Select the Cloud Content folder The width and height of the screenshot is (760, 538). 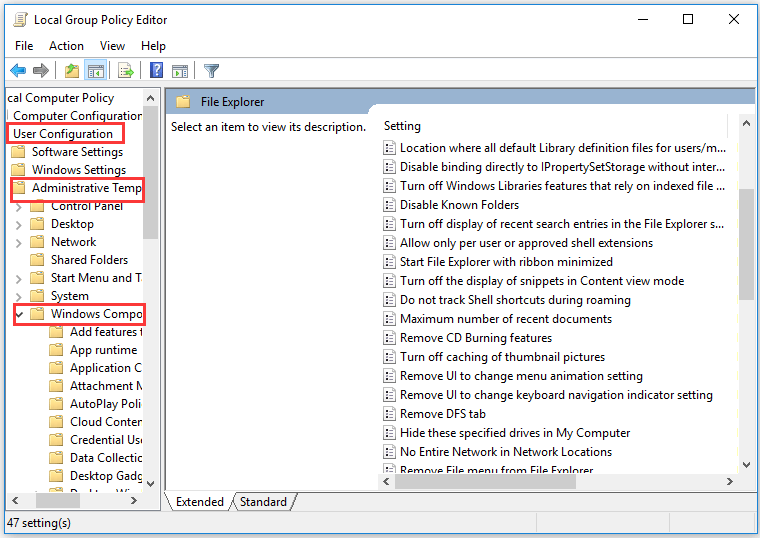pyautogui.click(x=106, y=422)
